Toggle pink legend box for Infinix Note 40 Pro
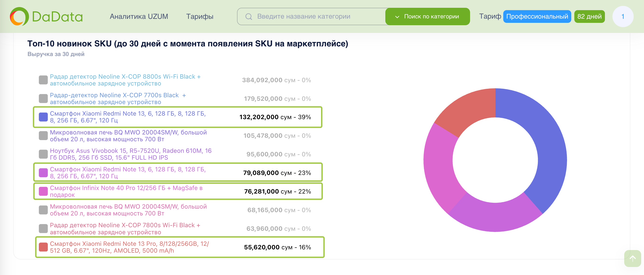Image resolution: width=644 pixels, height=275 pixels. (43, 191)
